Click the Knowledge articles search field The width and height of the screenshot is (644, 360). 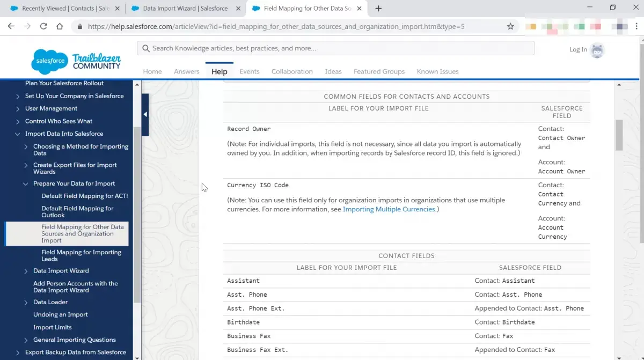pos(335,48)
